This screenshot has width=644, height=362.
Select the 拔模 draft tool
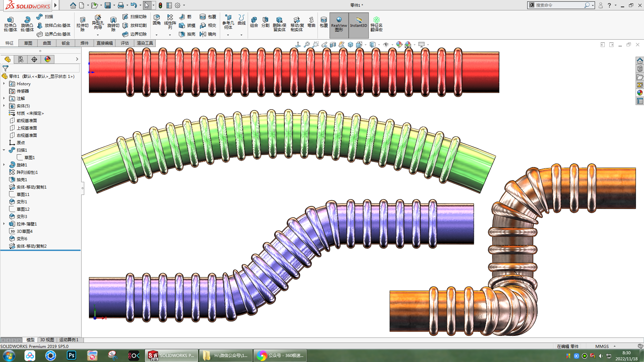187,25
